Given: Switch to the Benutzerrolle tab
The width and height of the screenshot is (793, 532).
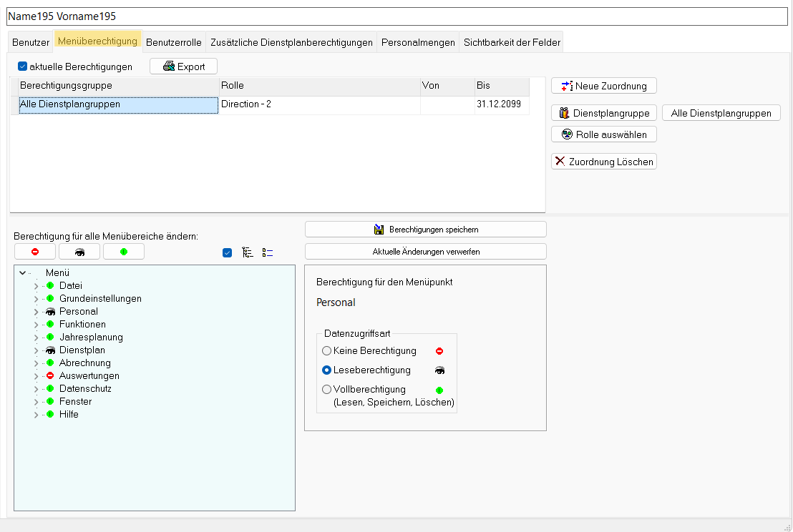Looking at the screenshot, I should pos(174,42).
